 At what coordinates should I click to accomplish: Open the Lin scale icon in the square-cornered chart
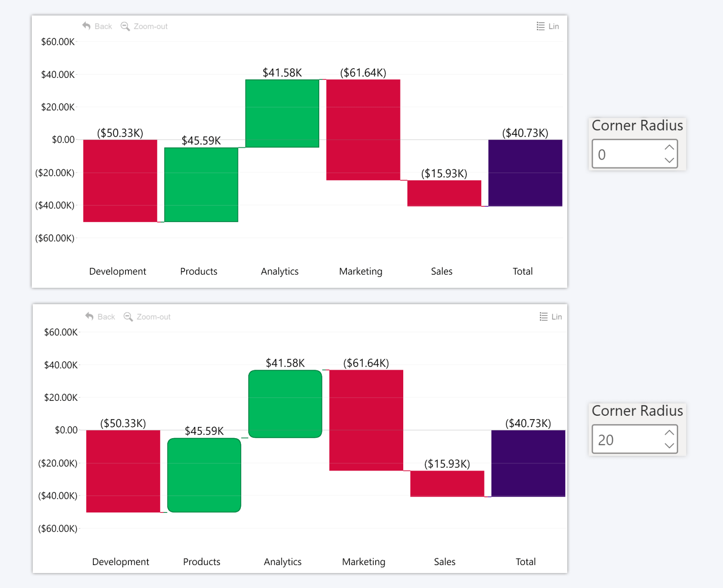pyautogui.click(x=540, y=26)
